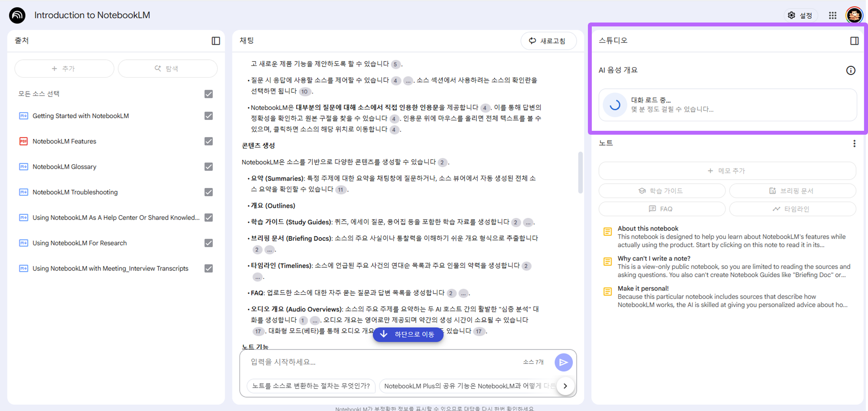
Task: Open citation 10 in chat
Action: [x=305, y=91]
